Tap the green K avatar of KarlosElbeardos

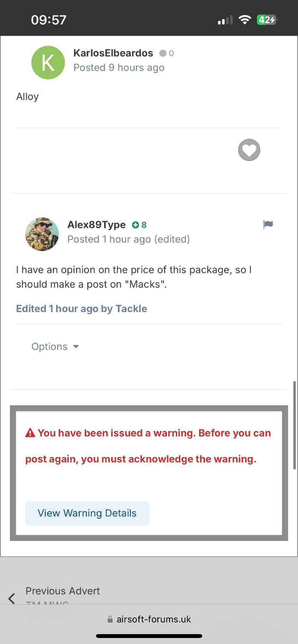pyautogui.click(x=48, y=63)
